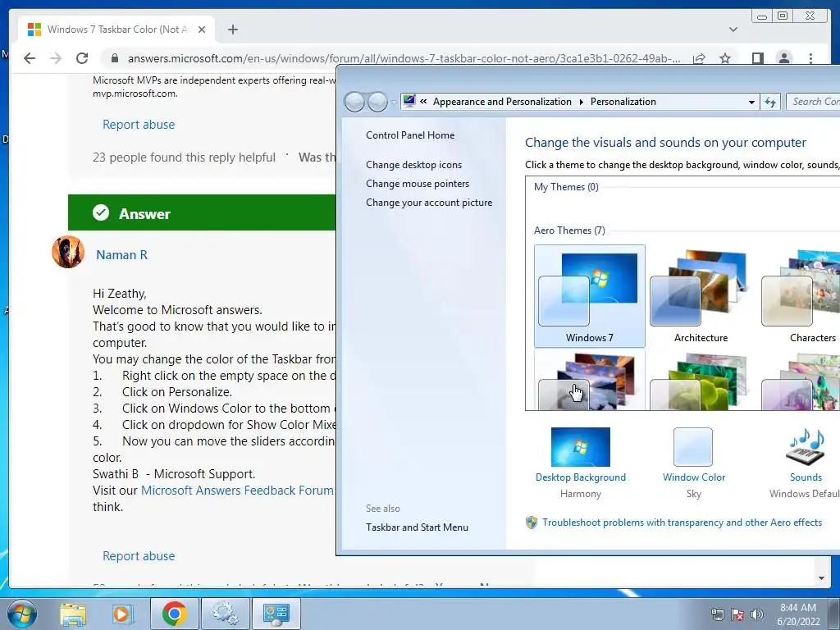Select the Personalization breadcrumb
The image size is (840, 630).
click(623, 102)
